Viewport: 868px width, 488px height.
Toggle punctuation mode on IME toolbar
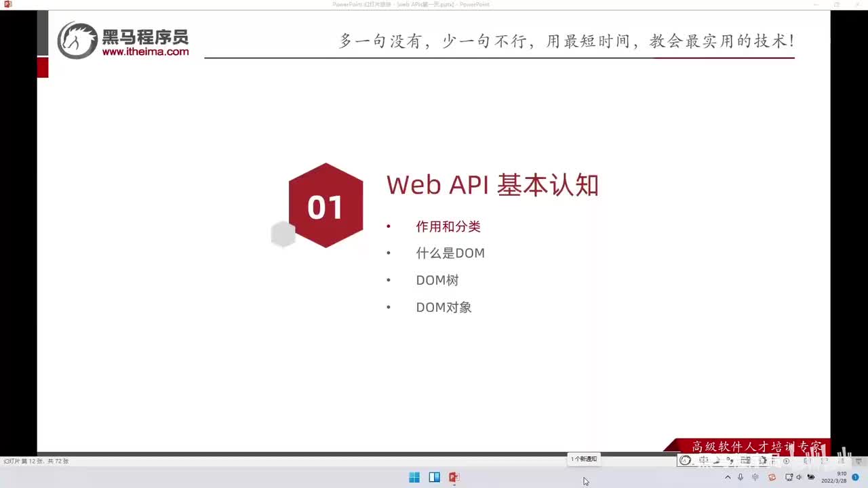pyautogui.click(x=730, y=460)
